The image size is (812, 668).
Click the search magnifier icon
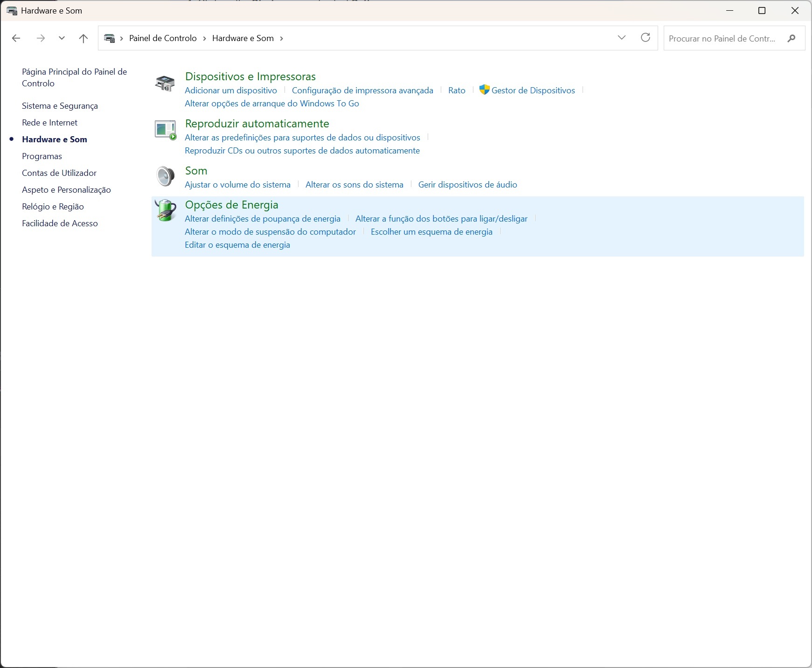pos(791,38)
